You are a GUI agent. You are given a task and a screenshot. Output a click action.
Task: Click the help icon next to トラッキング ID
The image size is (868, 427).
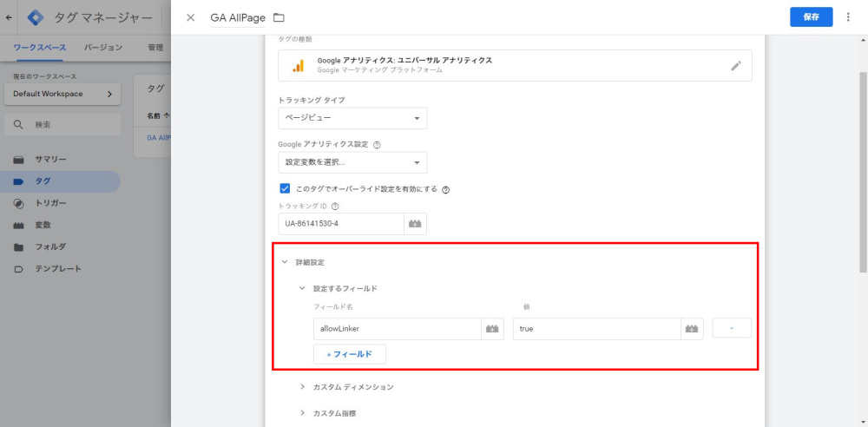334,207
